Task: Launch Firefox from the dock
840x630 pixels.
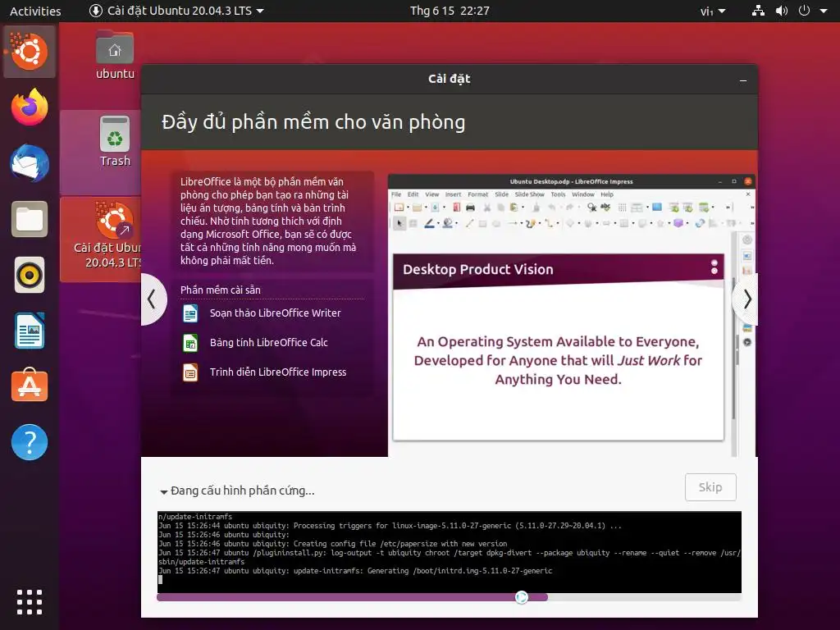Action: click(30, 107)
